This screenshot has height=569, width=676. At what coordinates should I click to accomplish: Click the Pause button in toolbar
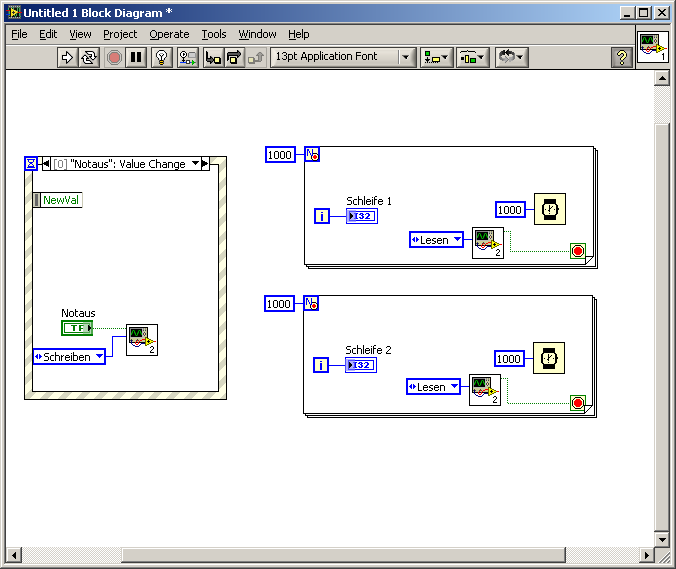click(x=136, y=57)
